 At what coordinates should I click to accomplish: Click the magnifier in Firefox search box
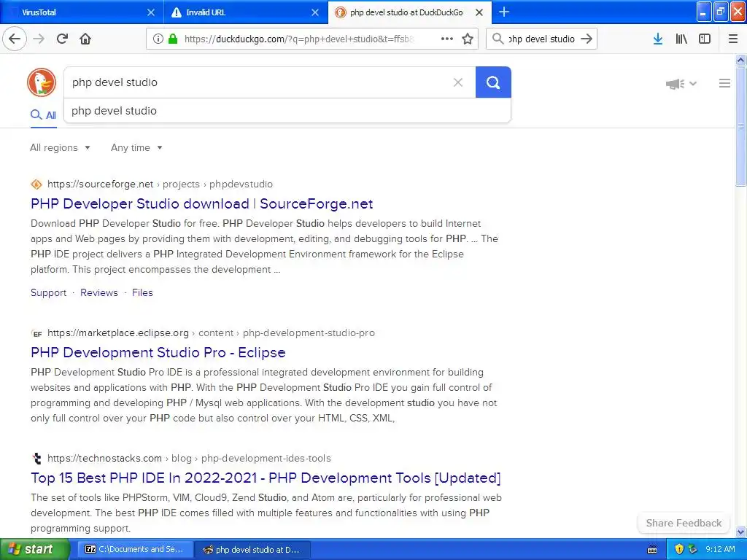point(498,39)
